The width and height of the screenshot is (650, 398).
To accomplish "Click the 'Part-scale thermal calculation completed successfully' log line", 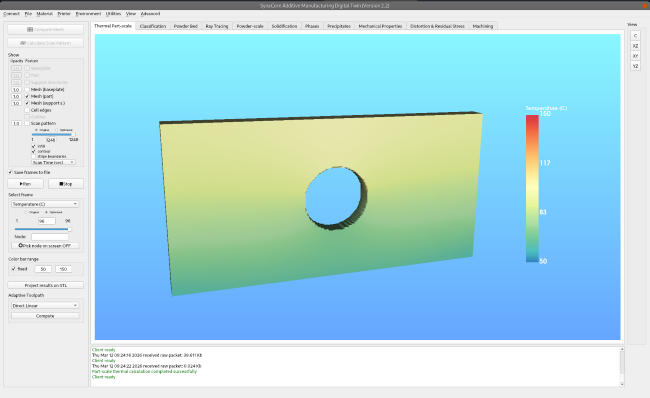I will tap(144, 371).
